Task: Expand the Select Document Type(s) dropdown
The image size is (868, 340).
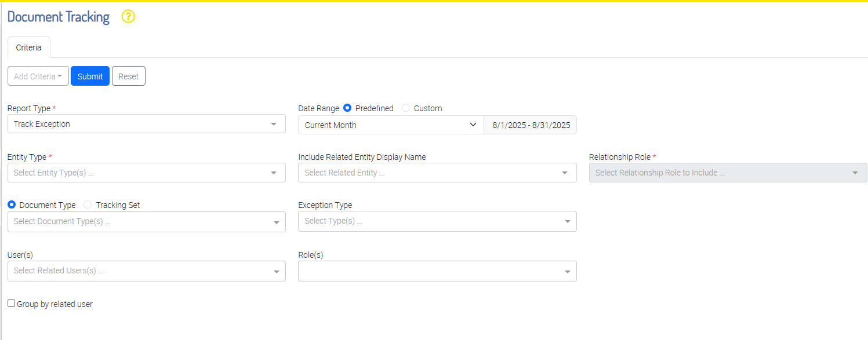Action: (x=147, y=222)
